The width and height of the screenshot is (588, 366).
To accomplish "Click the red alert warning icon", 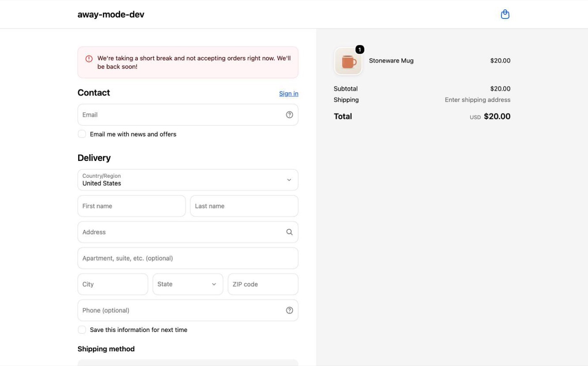I will point(89,58).
